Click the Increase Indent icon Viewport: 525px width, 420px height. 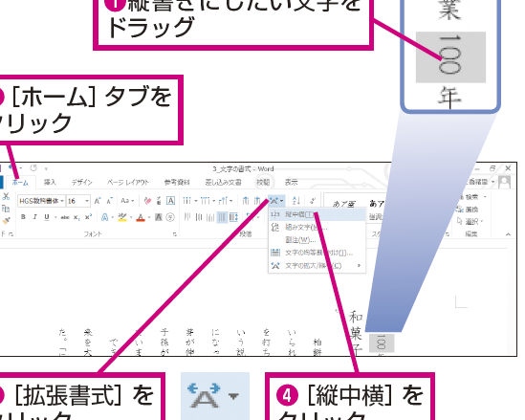tap(257, 201)
